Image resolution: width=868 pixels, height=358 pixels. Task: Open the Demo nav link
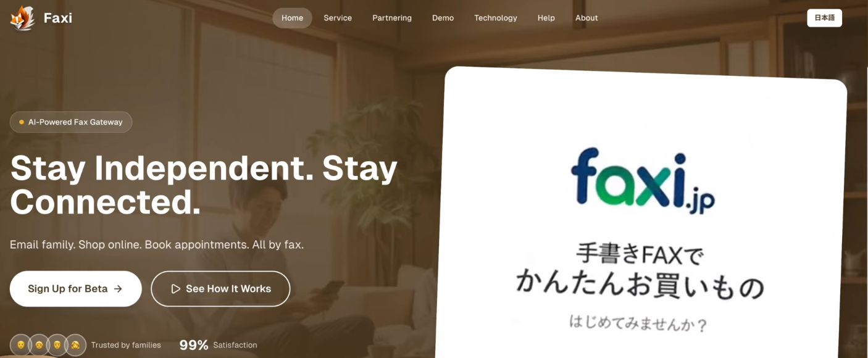pyautogui.click(x=443, y=18)
